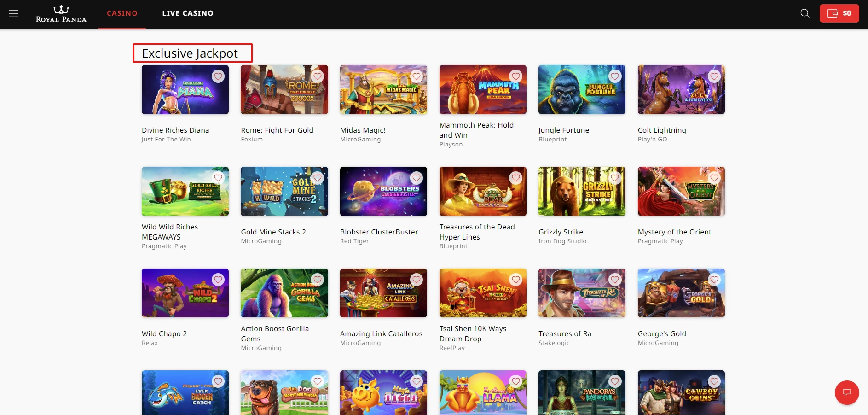This screenshot has width=868, height=415.
Task: Click the Iron Dog Studio provider label
Action: tap(562, 241)
